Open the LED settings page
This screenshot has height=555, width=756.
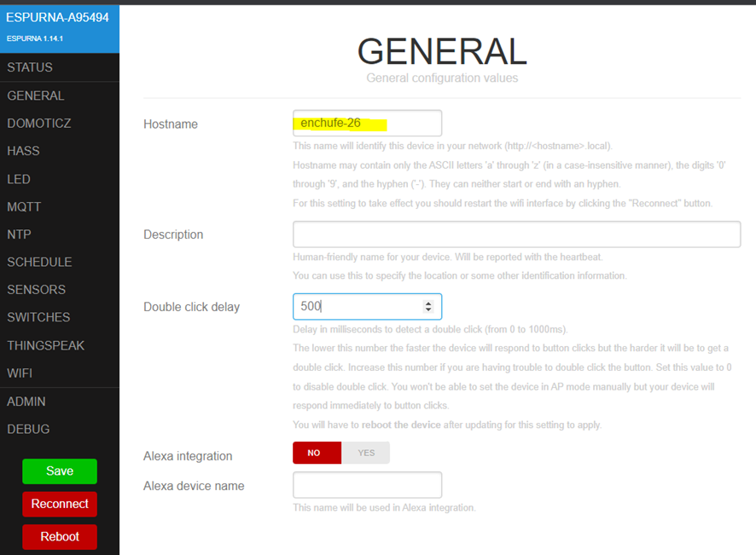coord(19,179)
